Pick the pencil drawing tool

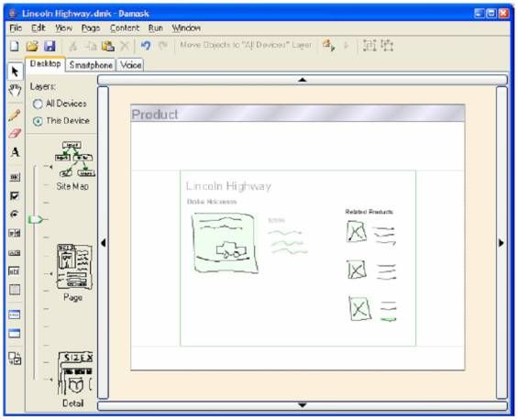tap(15, 115)
